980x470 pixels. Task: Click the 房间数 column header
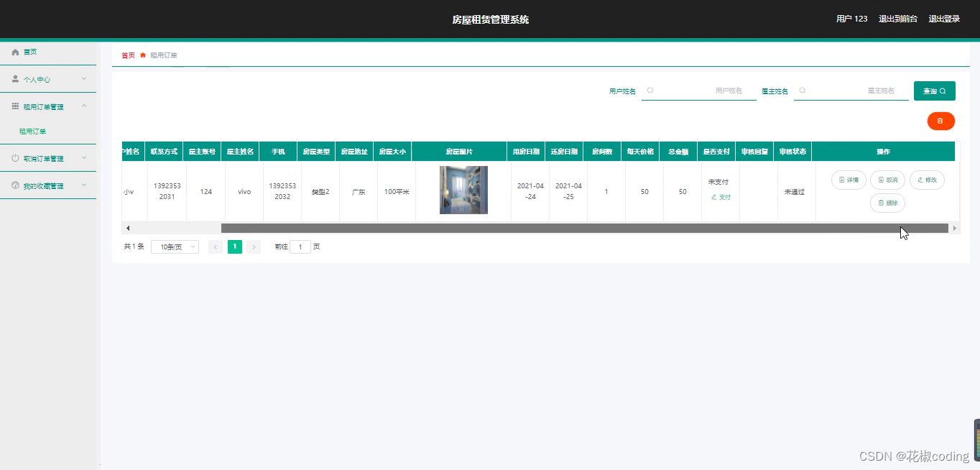click(602, 152)
